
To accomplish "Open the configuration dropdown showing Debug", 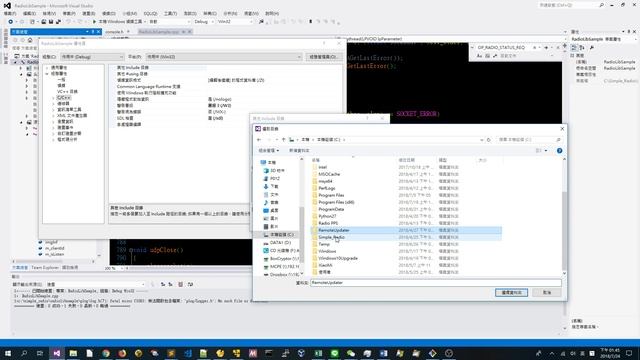I will (92, 57).
